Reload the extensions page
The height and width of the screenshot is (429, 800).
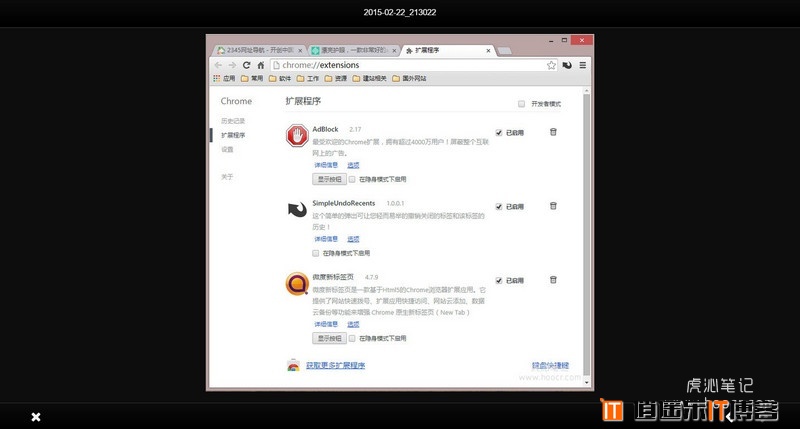(x=246, y=65)
